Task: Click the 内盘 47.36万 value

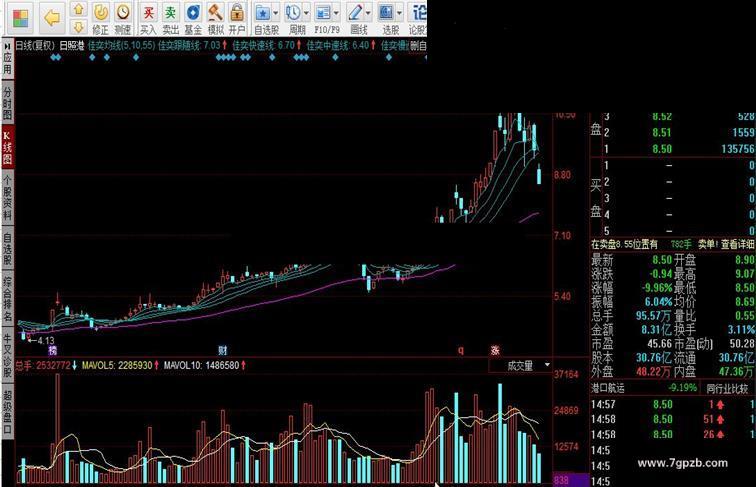Action: (736, 371)
